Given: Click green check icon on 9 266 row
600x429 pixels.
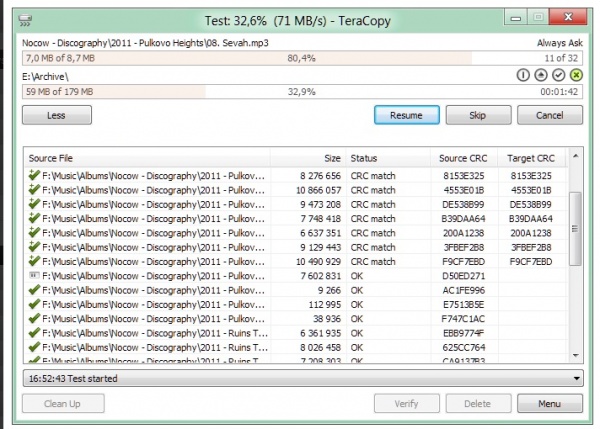Looking at the screenshot, I should (34, 290).
